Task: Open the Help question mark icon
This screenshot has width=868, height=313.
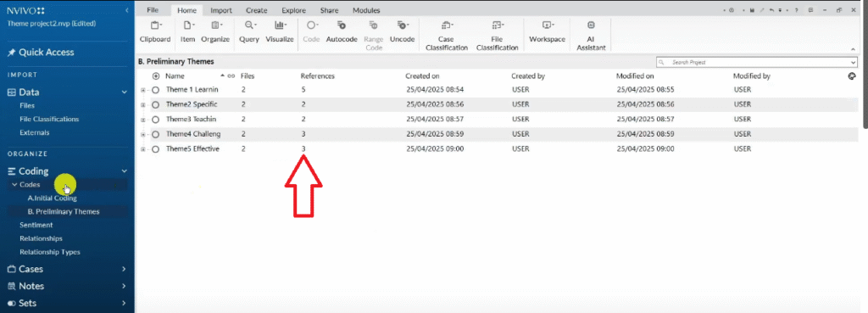Action: 796,10
